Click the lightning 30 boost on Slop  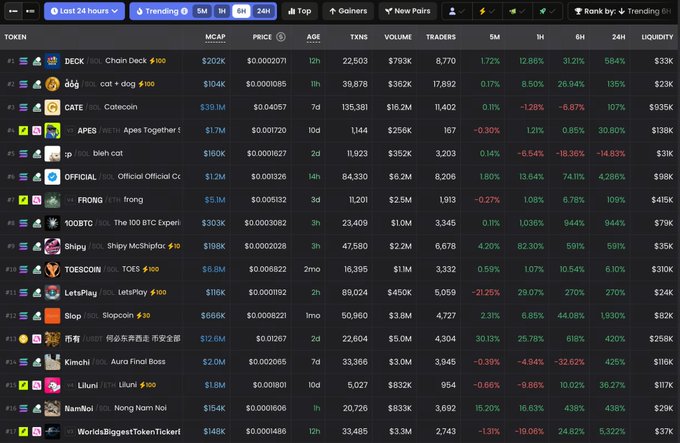[143, 316]
